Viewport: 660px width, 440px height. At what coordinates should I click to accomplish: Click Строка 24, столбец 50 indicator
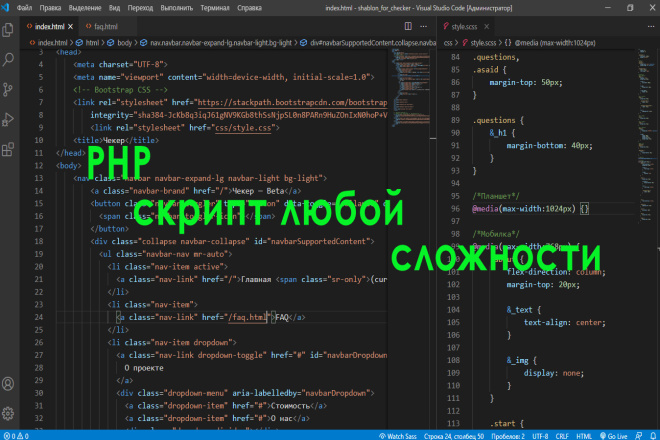click(x=454, y=436)
